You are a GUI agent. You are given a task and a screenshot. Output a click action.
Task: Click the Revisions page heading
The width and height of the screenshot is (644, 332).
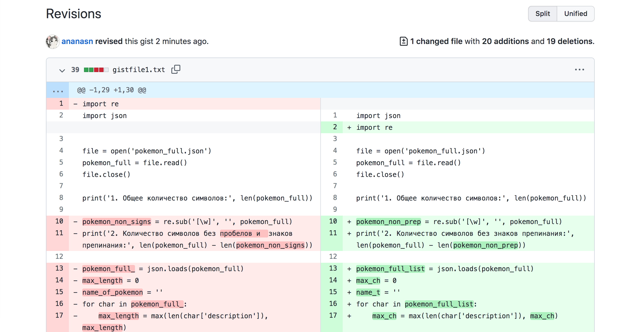click(x=73, y=13)
